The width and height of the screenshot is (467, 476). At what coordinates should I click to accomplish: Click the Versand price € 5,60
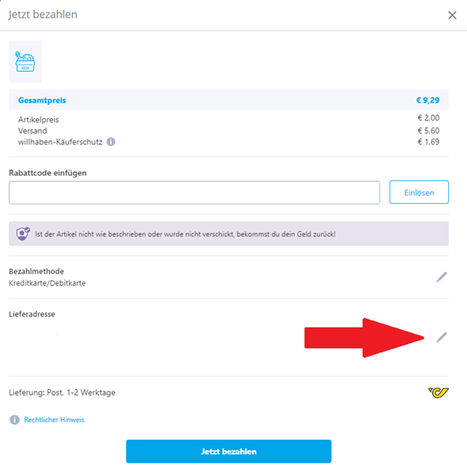pos(429,131)
